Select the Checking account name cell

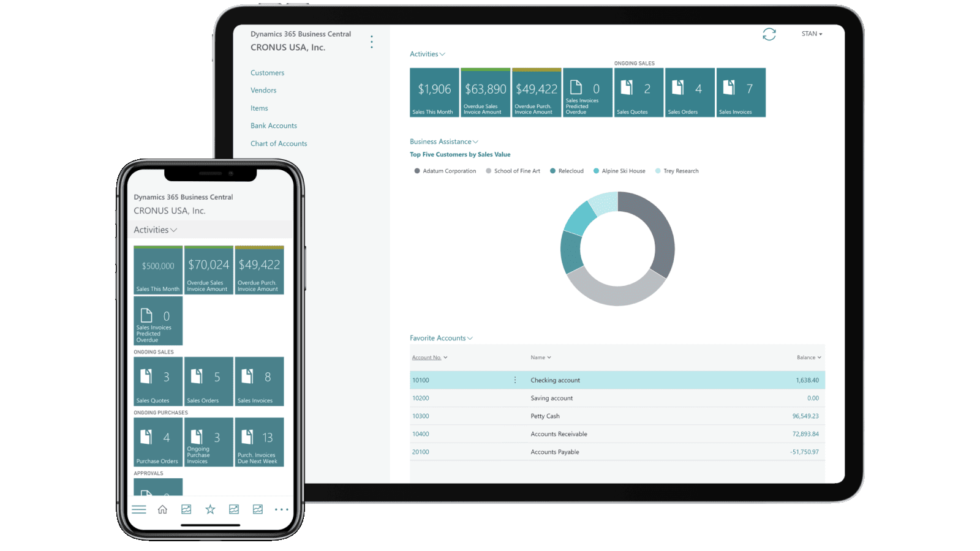[x=556, y=380]
